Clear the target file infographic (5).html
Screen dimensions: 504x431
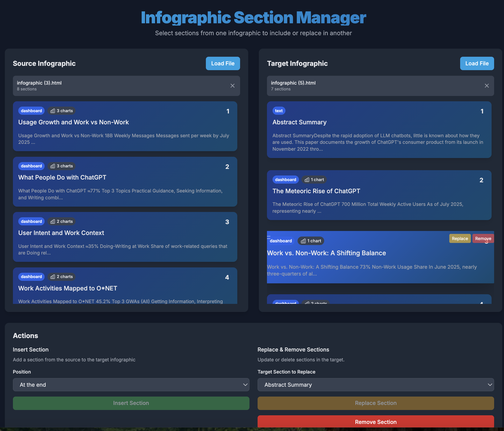coord(487,86)
